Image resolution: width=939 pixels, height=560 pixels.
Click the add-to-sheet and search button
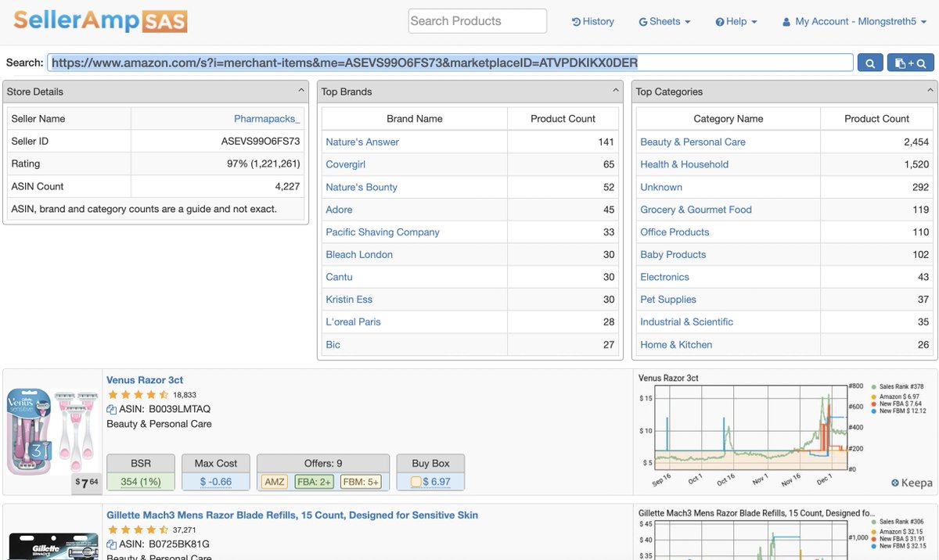[x=910, y=63]
